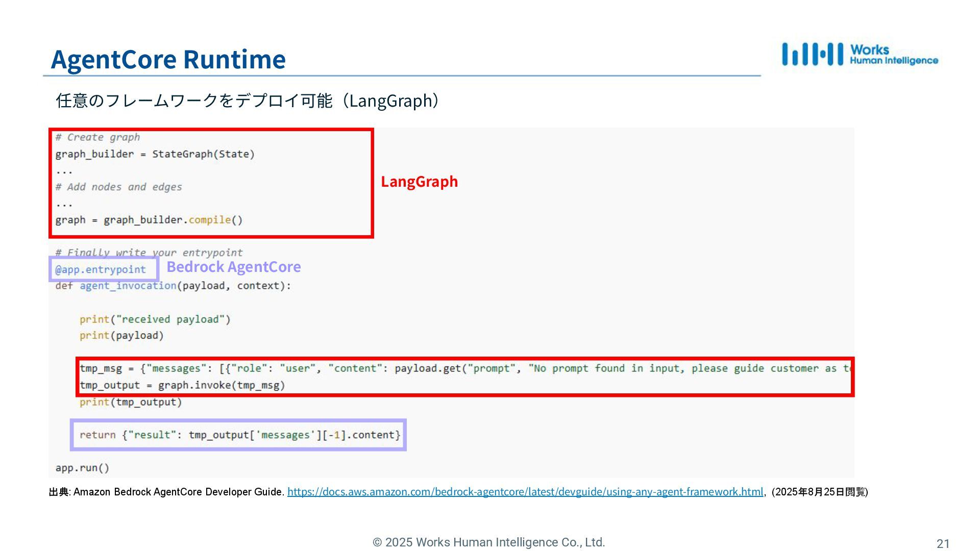Click the return {"result"... line
Image resolution: width=980 pixels, height=551 pixels.
click(240, 435)
